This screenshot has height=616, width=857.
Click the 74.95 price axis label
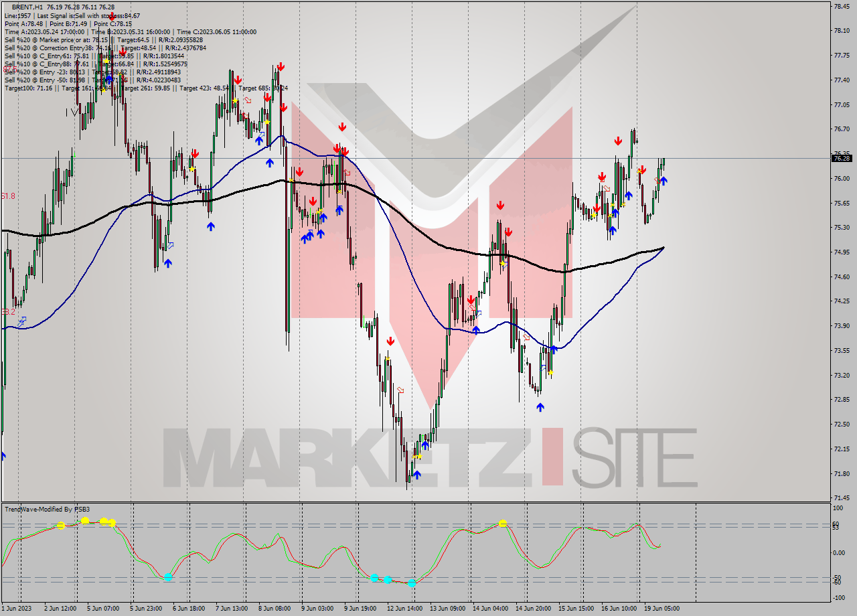(842, 252)
